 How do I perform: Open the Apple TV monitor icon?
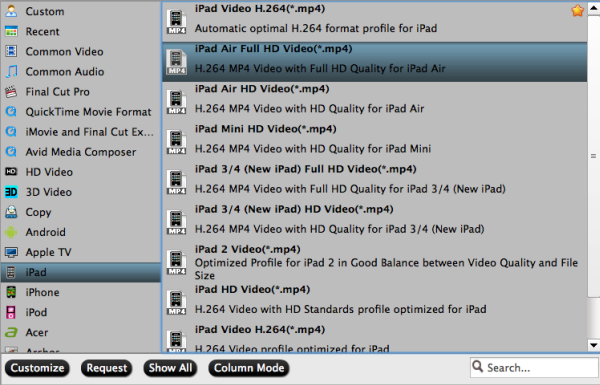tap(11, 252)
